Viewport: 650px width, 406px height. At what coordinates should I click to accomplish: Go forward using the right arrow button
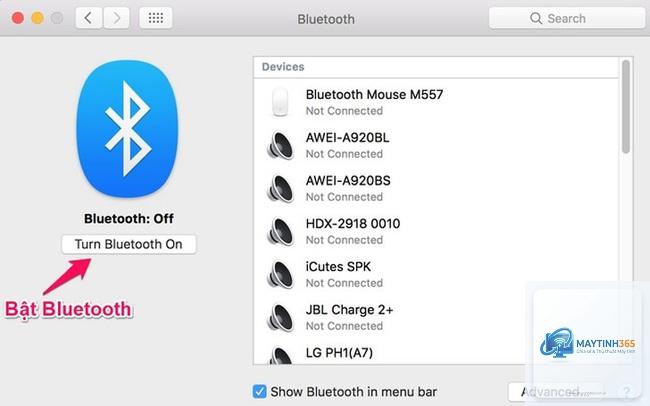[116, 18]
